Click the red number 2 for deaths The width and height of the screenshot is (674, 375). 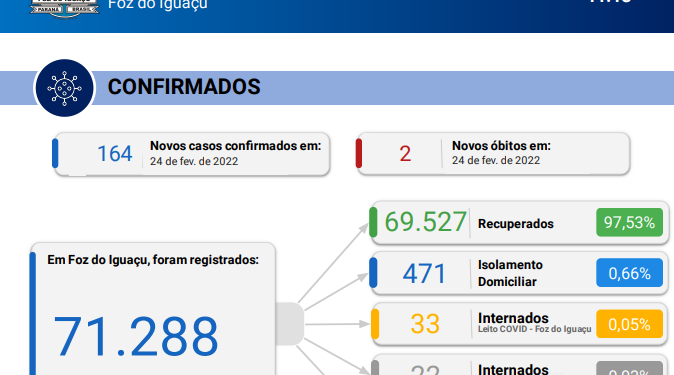405,154
